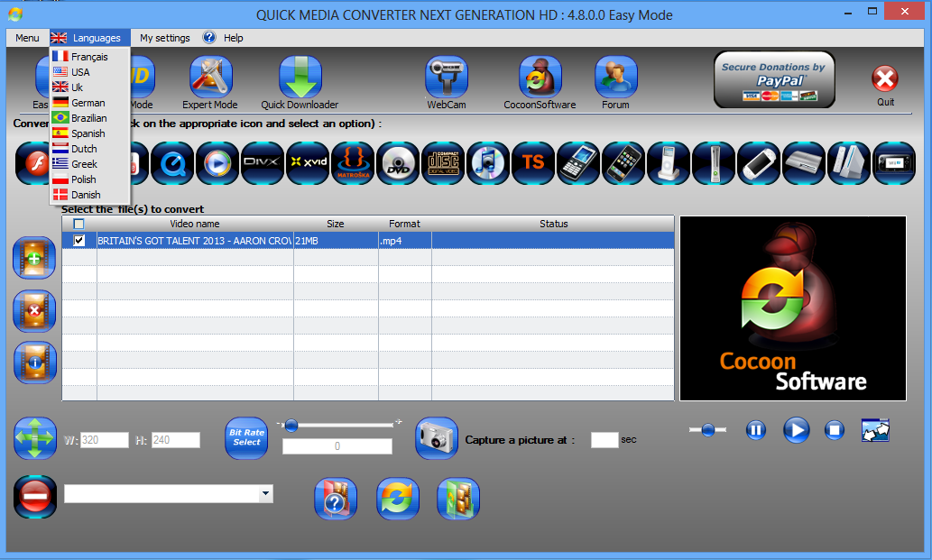Open the Menu menu

27,38
